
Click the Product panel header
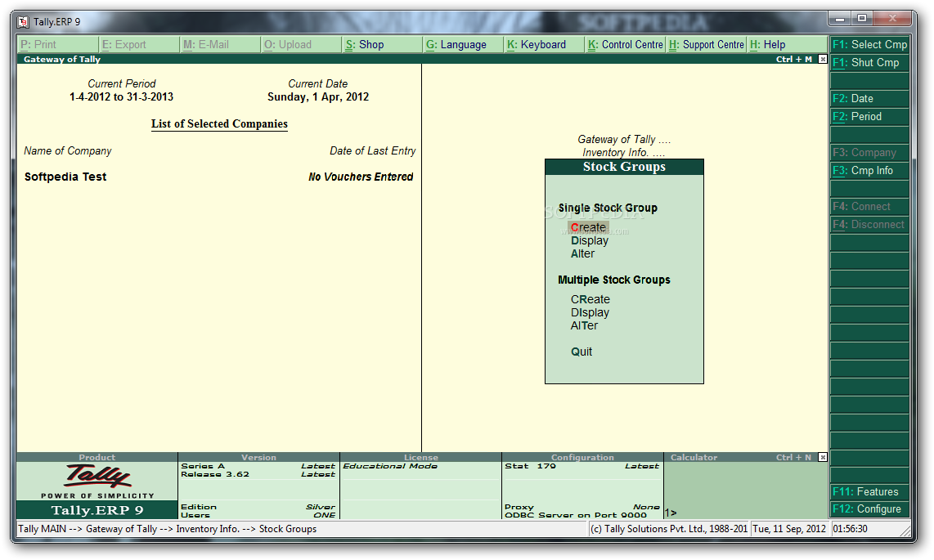point(97,457)
